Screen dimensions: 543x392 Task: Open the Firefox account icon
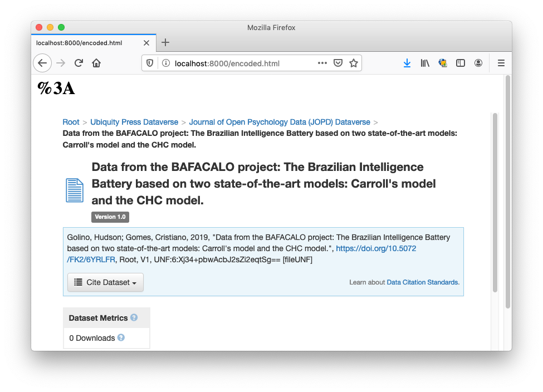(478, 63)
